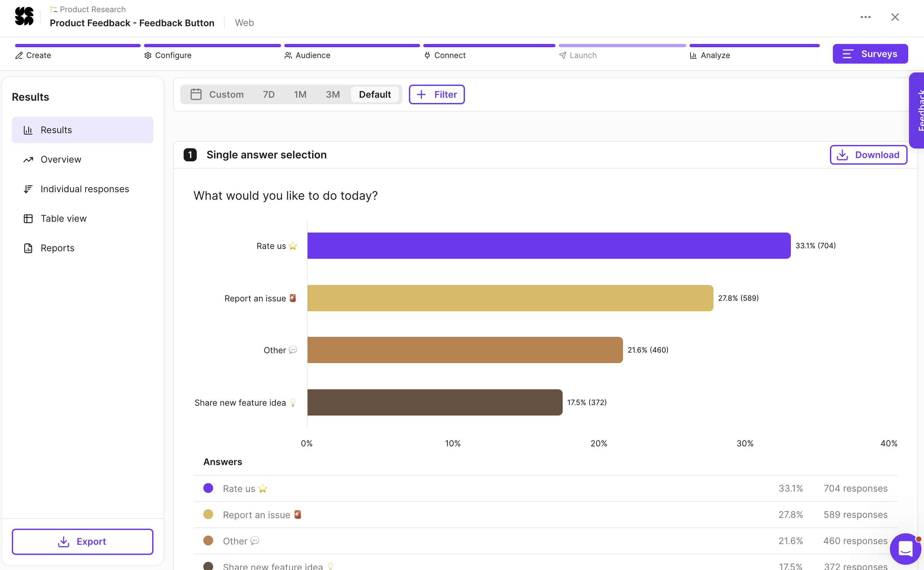Screen dimensions: 924x570
Task: Open the Surveys list button
Action: pos(870,54)
